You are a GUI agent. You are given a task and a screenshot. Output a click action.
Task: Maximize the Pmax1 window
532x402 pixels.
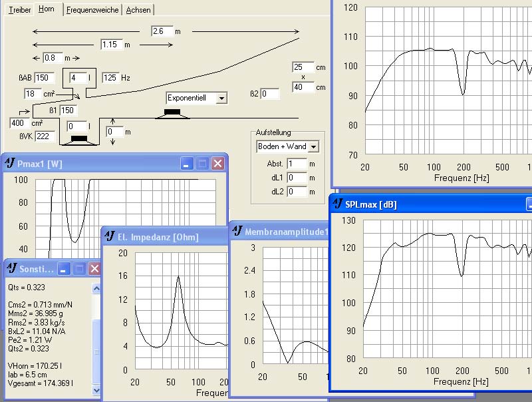(203, 164)
